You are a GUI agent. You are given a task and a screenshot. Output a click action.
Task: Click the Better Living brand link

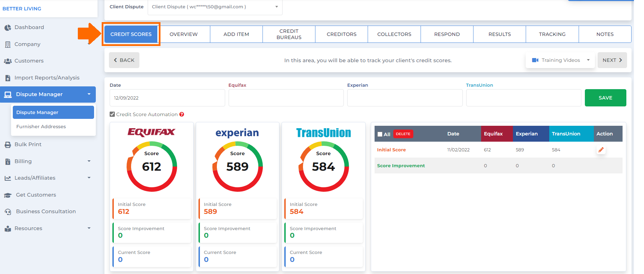point(22,9)
